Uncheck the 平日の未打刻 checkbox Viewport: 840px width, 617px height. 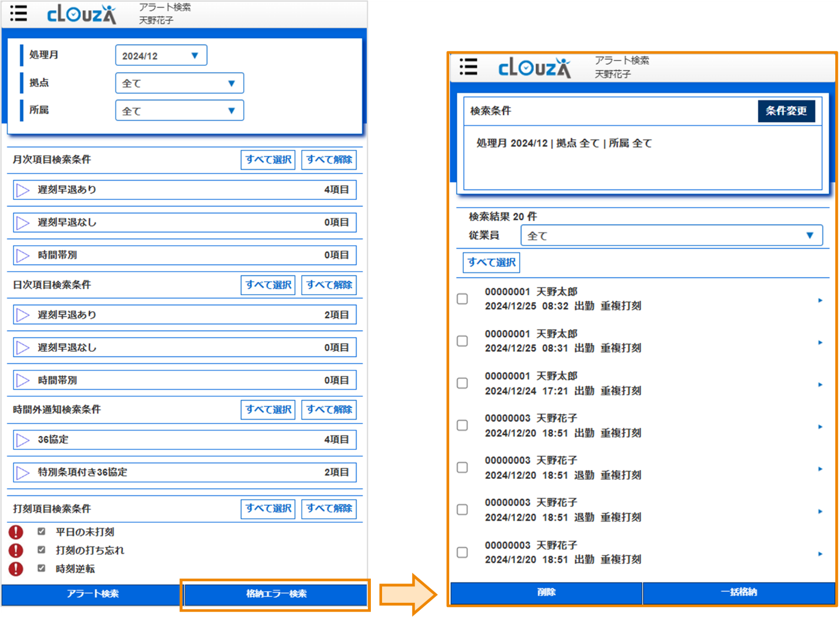[x=41, y=531]
